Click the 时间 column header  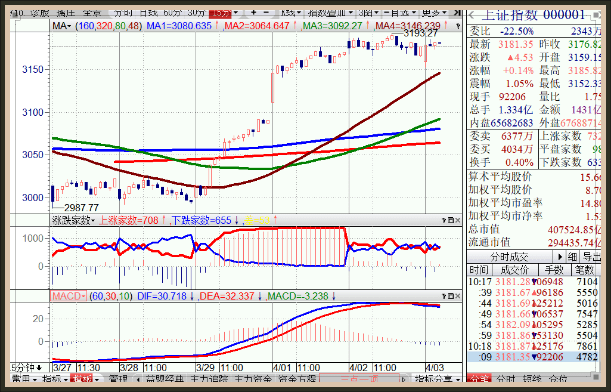point(479,270)
